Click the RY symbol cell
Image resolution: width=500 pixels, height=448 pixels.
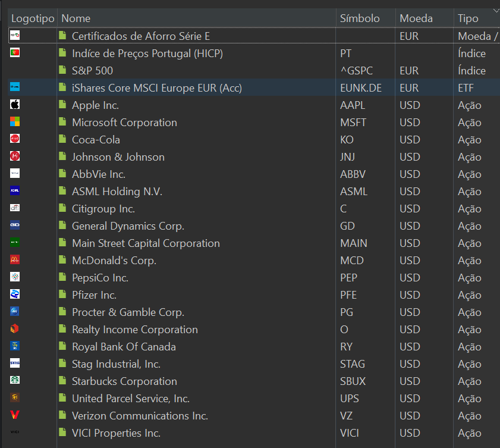pos(346,346)
